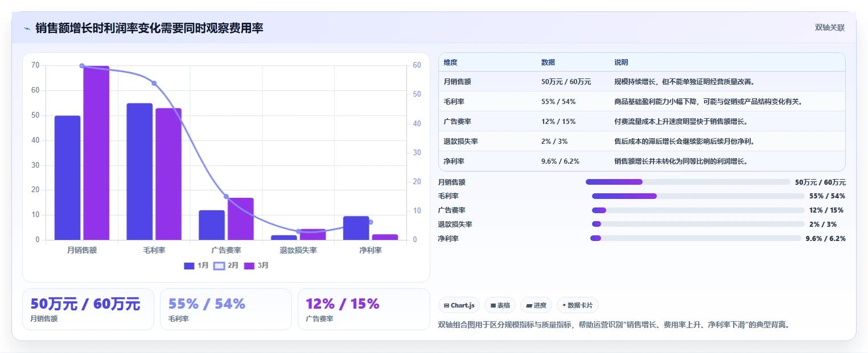Screen dimensions: 868x353
Task: Click the 毛利率 progress bar
Action: pos(698,196)
